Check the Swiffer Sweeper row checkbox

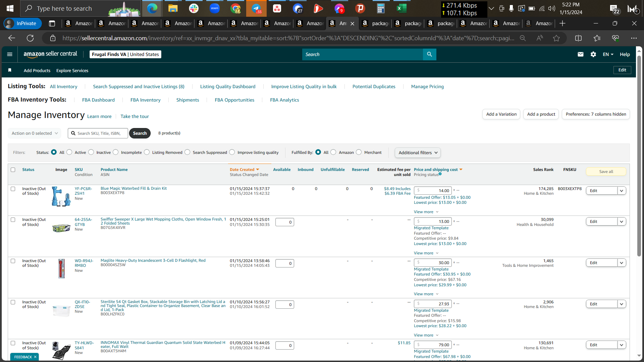(13, 220)
